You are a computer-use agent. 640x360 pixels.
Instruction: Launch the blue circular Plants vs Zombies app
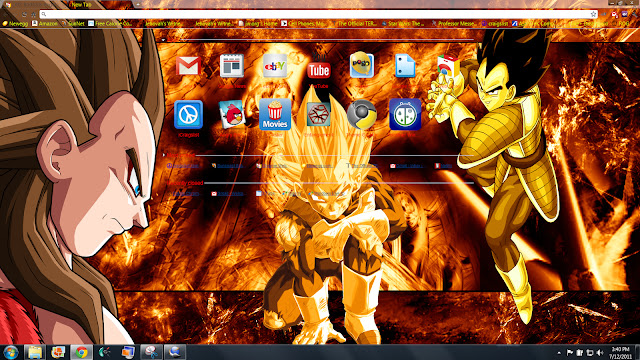pos(405,114)
